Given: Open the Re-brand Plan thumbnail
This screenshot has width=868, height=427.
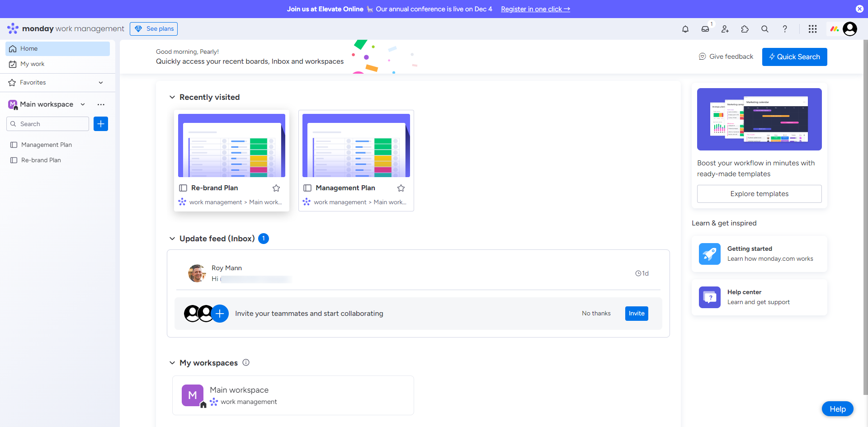Looking at the screenshot, I should click(231, 145).
